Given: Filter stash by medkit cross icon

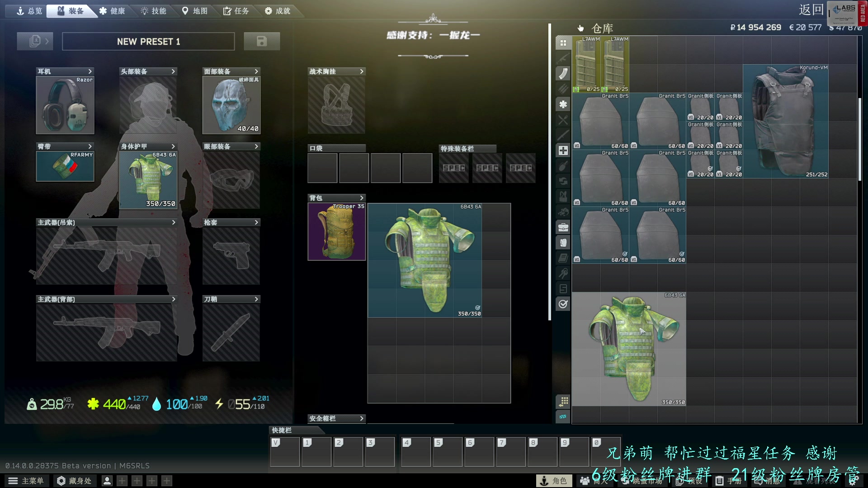Looking at the screenshot, I should pos(563,150).
